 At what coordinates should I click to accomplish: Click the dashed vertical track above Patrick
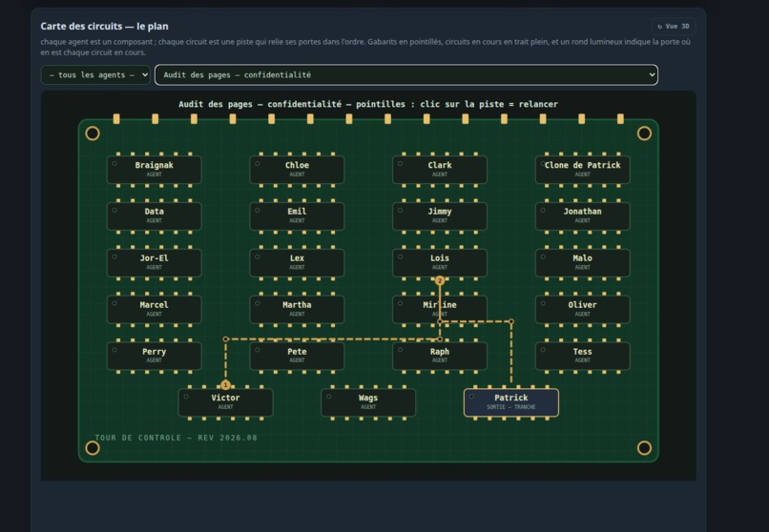click(x=511, y=353)
